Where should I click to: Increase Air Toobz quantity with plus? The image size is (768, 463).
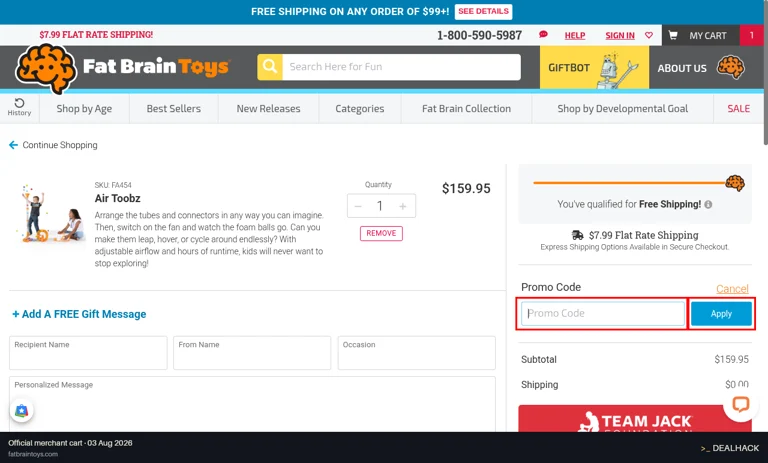click(x=403, y=206)
